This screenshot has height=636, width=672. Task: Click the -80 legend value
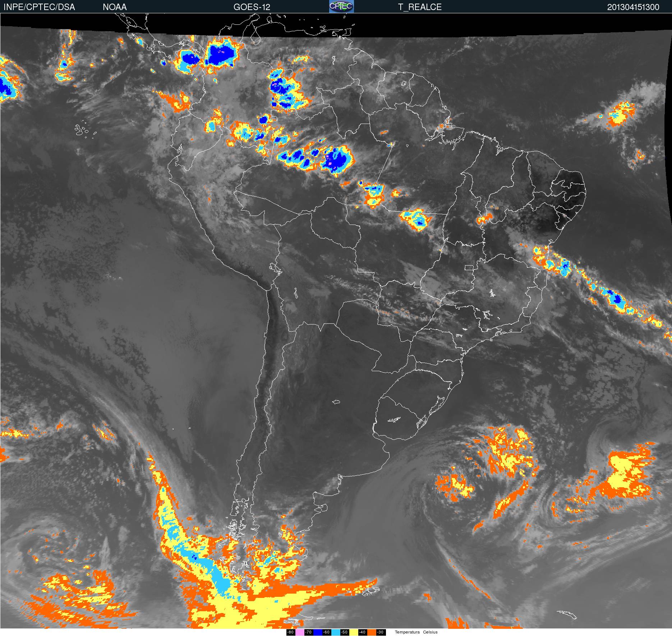(x=291, y=632)
